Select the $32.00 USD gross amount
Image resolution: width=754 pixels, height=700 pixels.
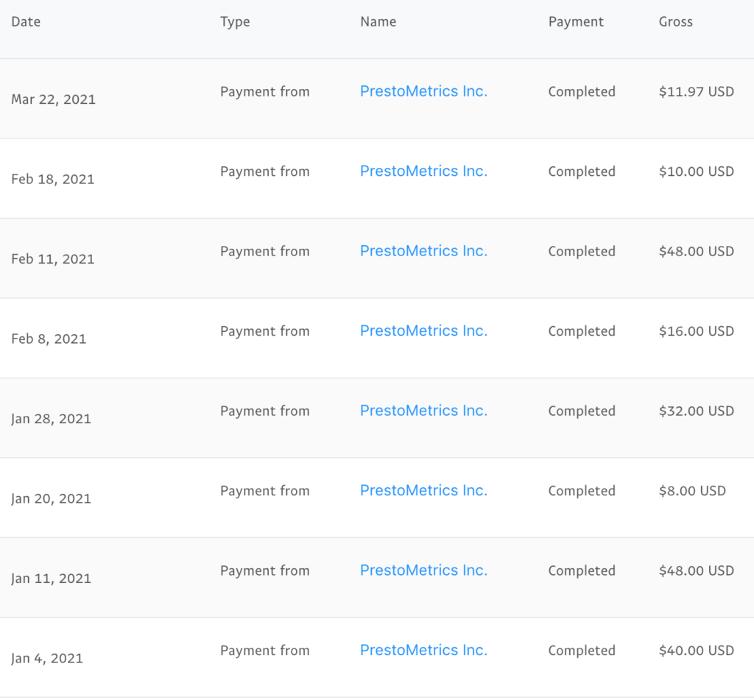click(x=697, y=411)
